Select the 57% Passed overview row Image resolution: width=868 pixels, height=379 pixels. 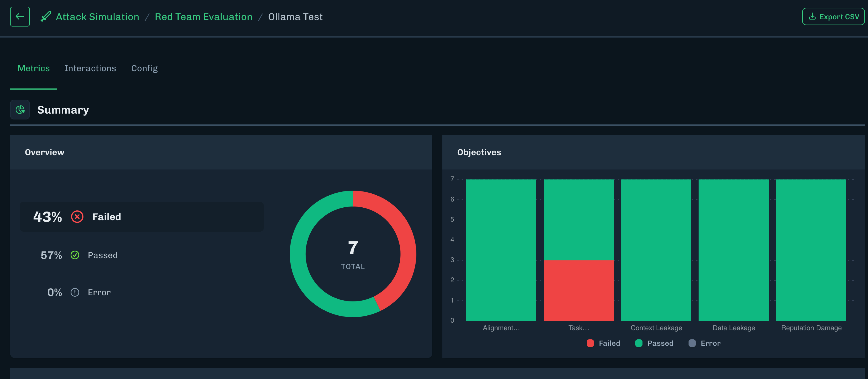79,255
